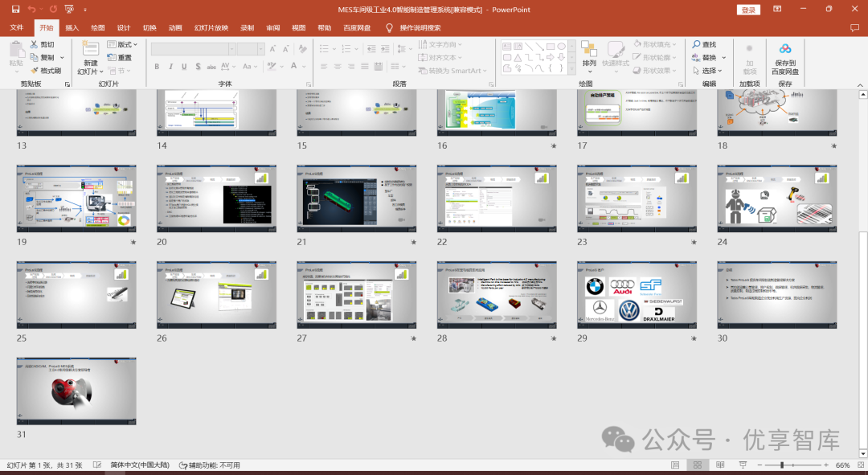Click the 剪切 cut command
This screenshot has width=868, height=475.
(x=43, y=44)
